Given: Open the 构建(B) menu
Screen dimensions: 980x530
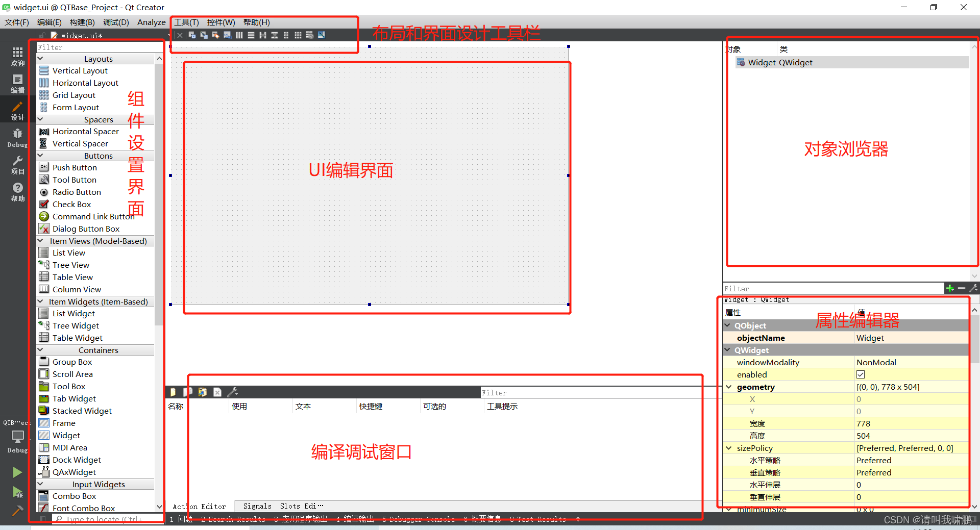Looking at the screenshot, I should click(82, 22).
